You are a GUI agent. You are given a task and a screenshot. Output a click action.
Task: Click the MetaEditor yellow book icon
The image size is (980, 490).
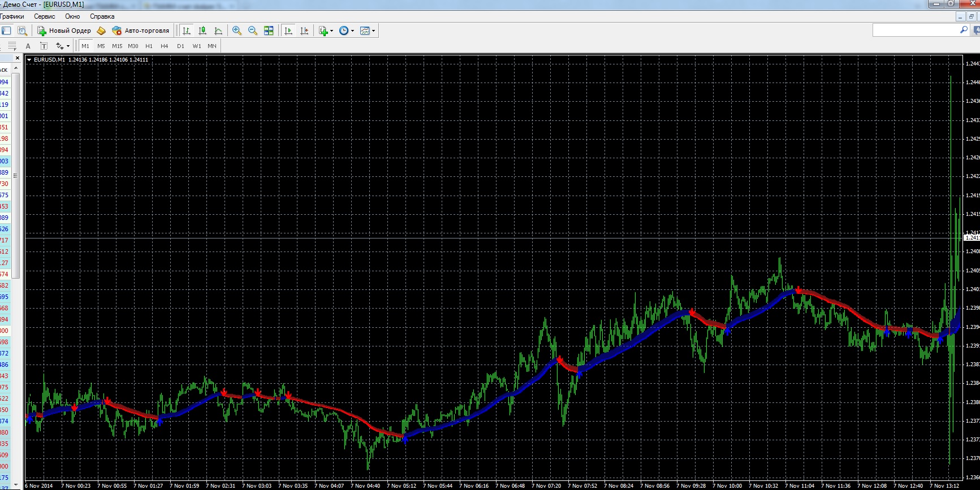[x=101, y=31]
